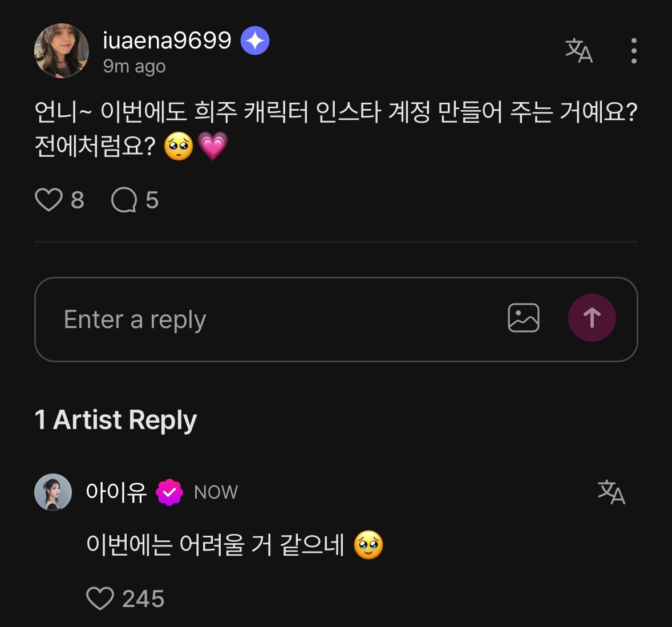Open 아이유's artist reply timestamp NOW
Screen dimensions: 672x627
216,491
